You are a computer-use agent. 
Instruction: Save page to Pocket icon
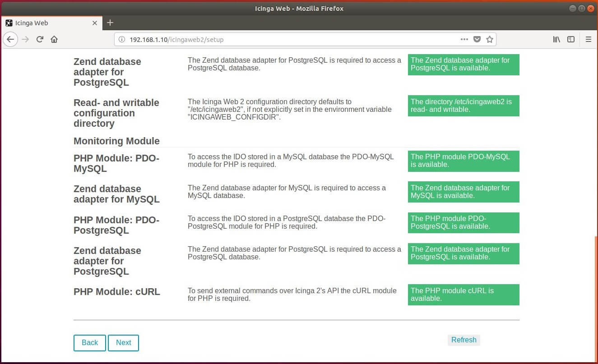(x=477, y=39)
